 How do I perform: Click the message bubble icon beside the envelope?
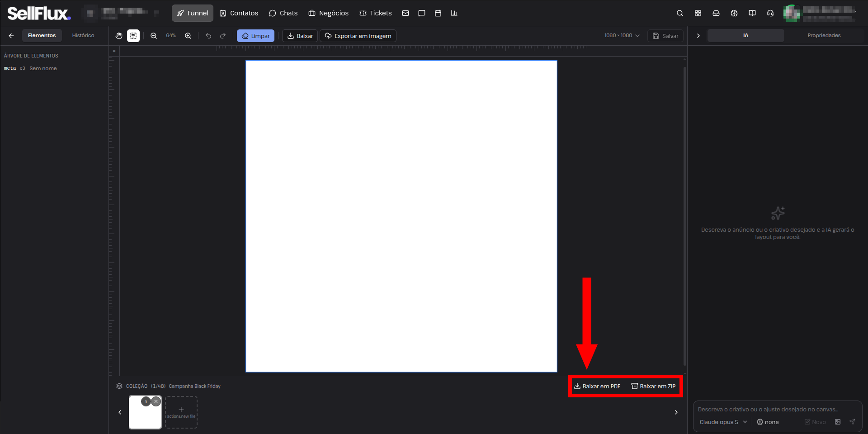point(422,13)
